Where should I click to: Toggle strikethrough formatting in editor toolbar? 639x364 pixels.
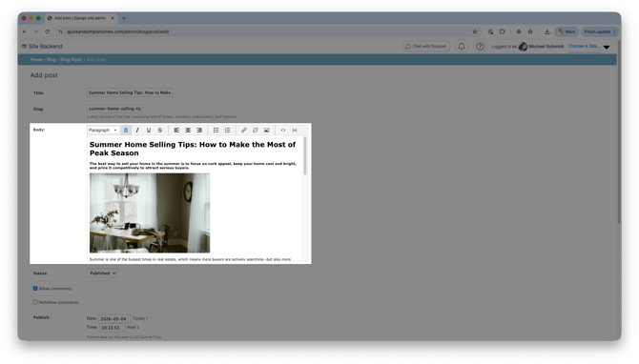[160, 131]
